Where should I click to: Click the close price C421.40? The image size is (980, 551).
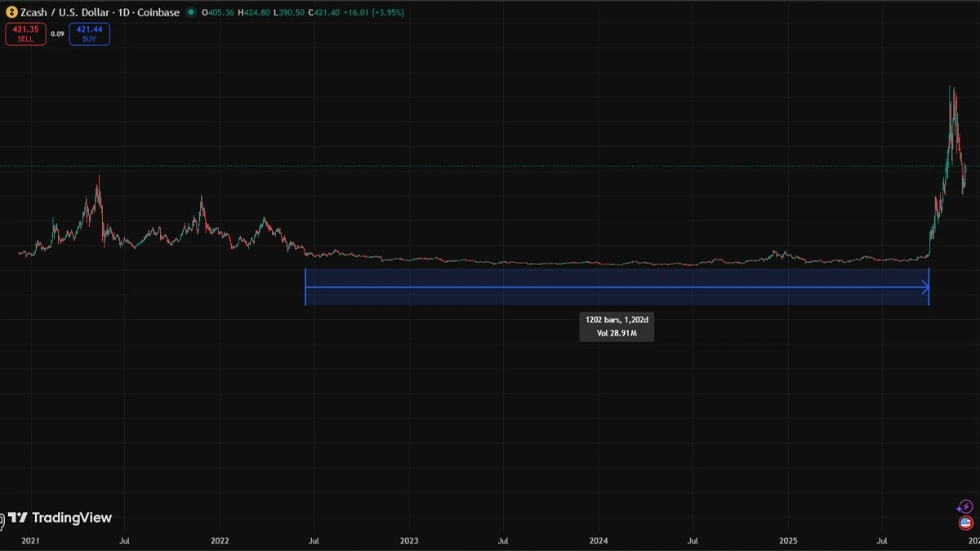(x=326, y=12)
